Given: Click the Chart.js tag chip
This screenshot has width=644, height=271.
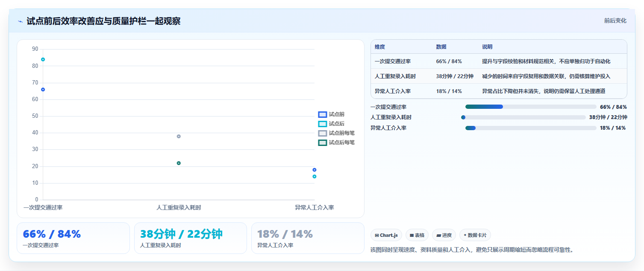Looking at the screenshot, I should coord(386,235).
